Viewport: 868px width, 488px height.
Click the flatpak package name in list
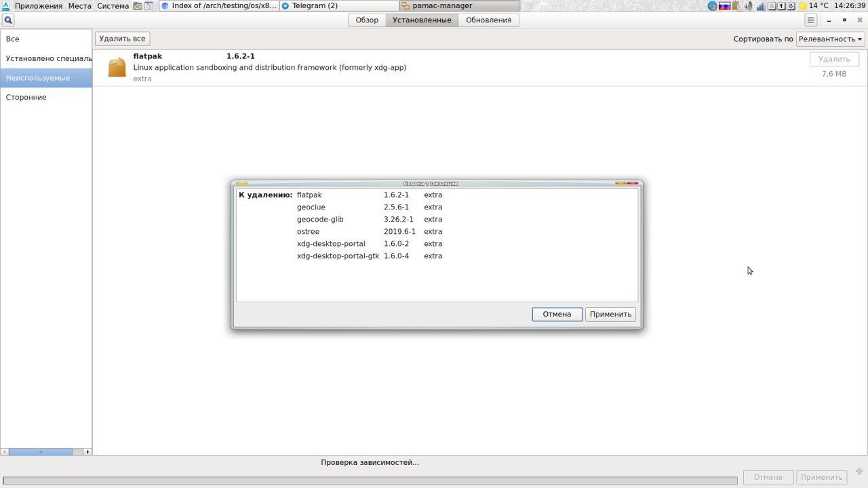click(148, 56)
